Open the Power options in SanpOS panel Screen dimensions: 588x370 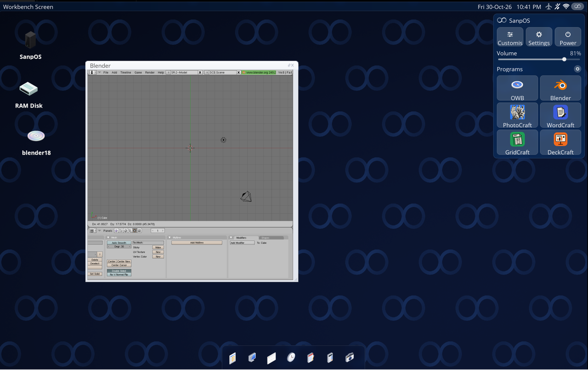pyautogui.click(x=568, y=37)
